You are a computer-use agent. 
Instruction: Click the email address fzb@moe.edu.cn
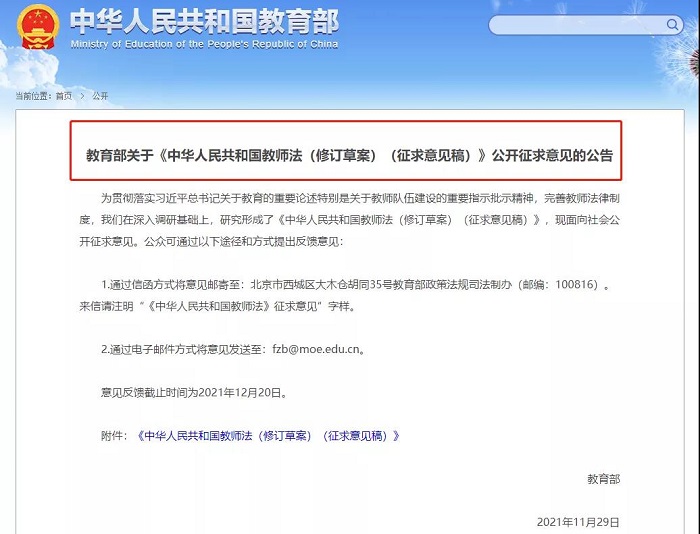pos(316,349)
